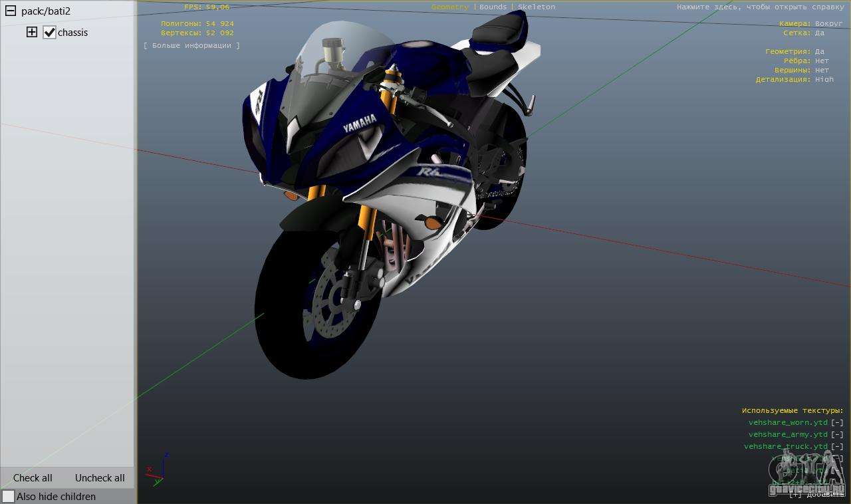The image size is (851, 504).
Task: Toggle the Рёбра: Нет edges setting
Action: coord(806,61)
